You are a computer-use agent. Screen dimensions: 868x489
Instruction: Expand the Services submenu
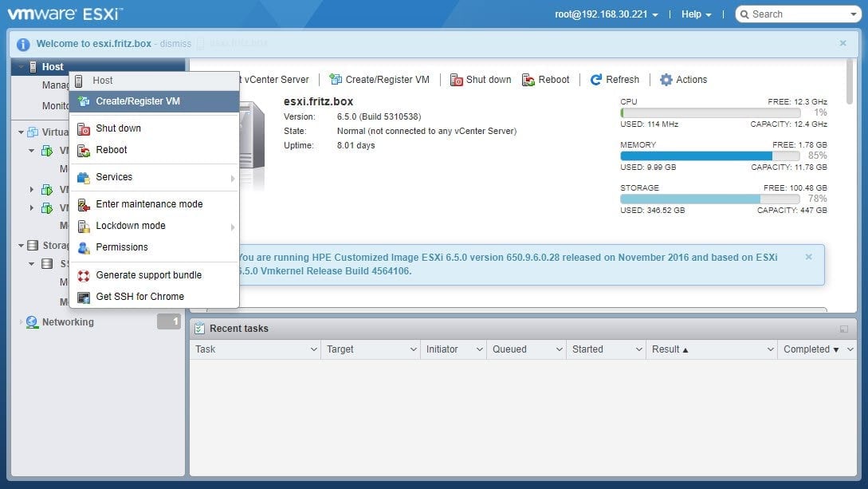pyautogui.click(x=114, y=176)
